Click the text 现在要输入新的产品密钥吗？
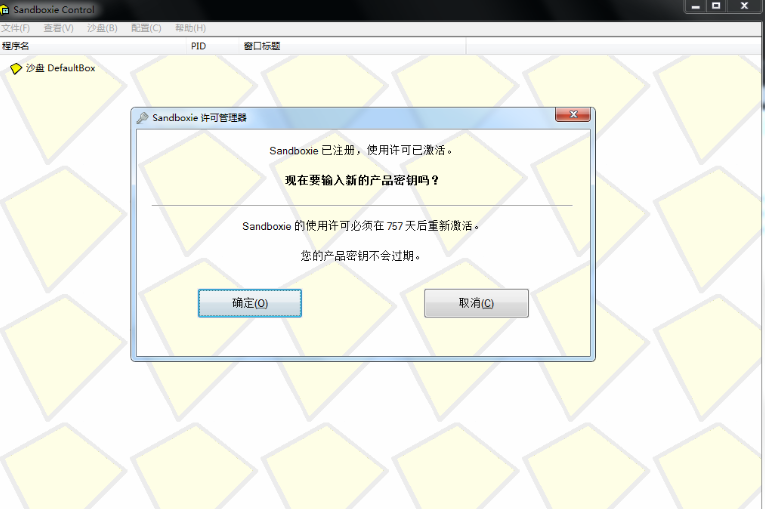Screen dimensions: 765x509 362,181
